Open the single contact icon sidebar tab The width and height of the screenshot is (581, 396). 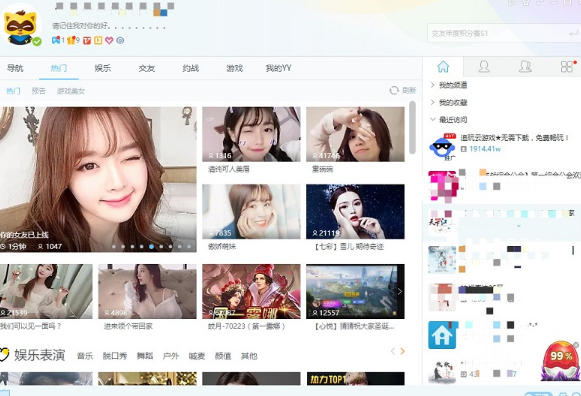click(484, 67)
